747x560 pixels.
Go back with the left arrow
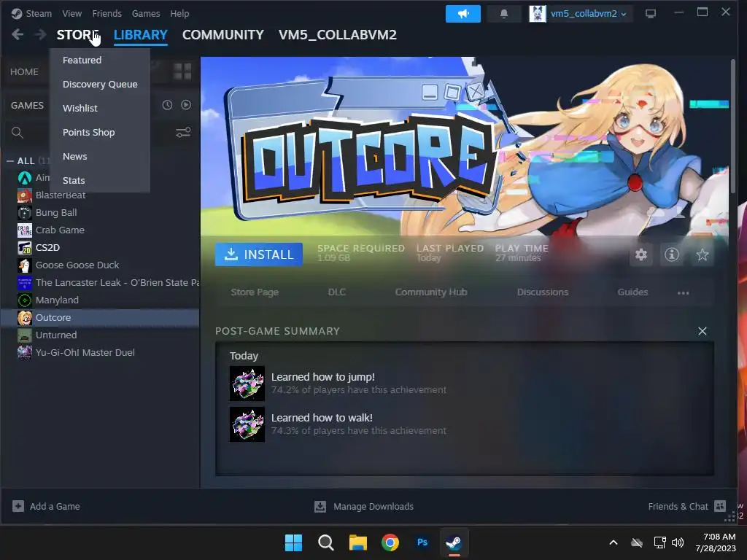coord(18,35)
